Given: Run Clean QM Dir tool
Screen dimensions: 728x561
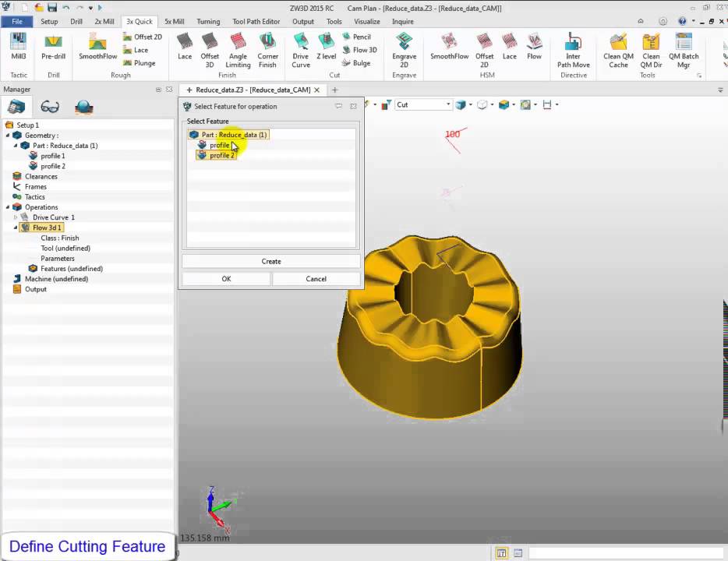Looking at the screenshot, I should [x=651, y=50].
